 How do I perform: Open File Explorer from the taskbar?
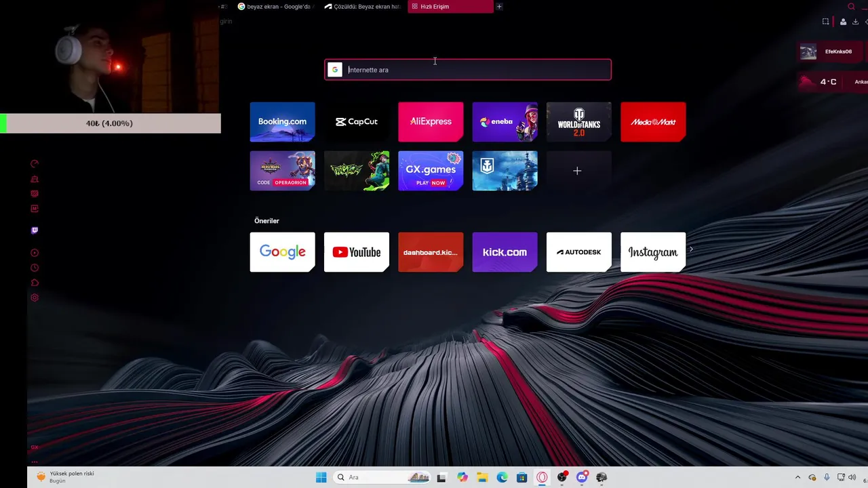pos(482,477)
